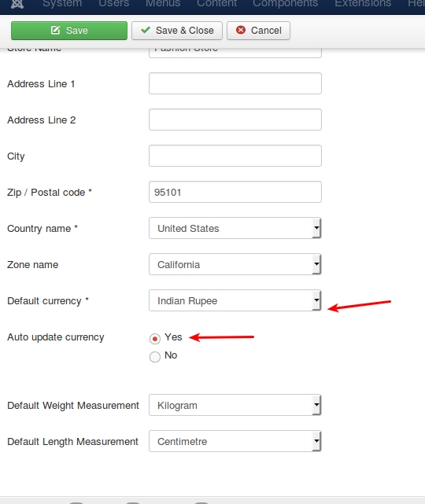The width and height of the screenshot is (425, 504).
Task: Open the Menus menu
Action: coord(163,4)
